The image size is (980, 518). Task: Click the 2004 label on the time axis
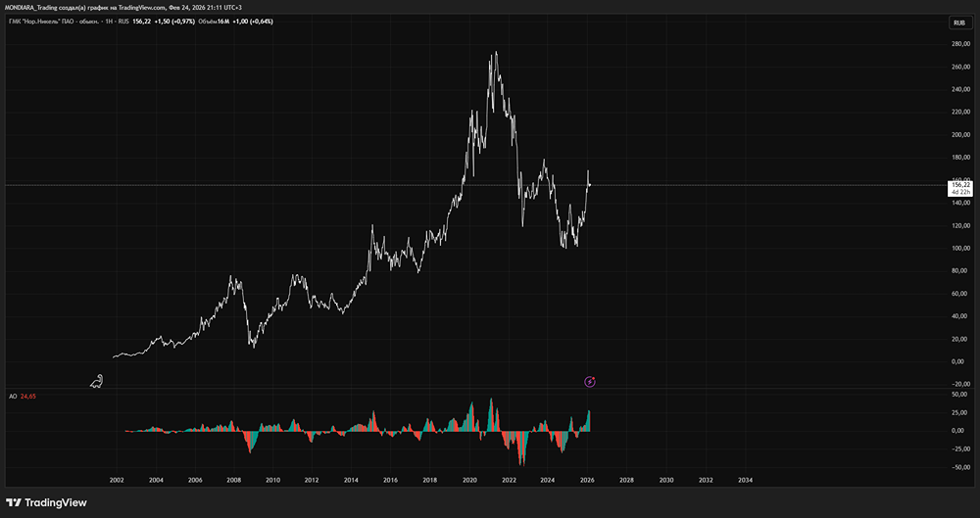[x=156, y=481]
